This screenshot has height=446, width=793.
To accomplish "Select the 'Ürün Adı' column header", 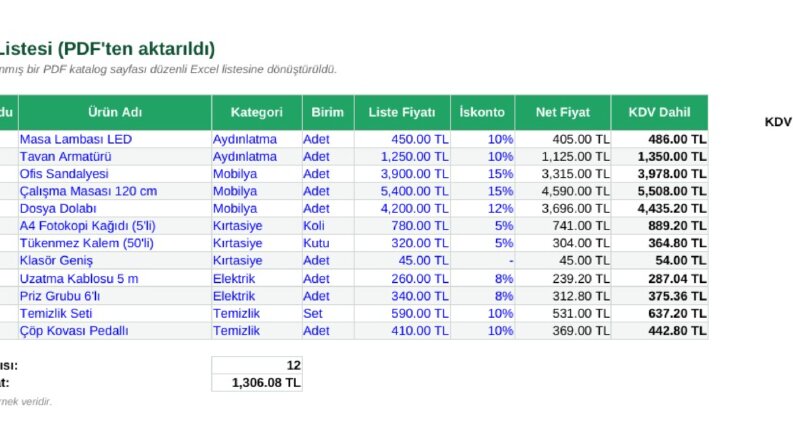I will (x=115, y=112).
